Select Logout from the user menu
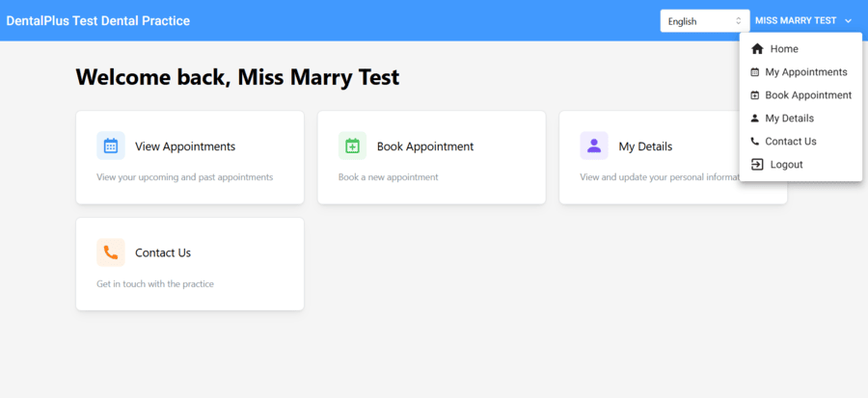 point(786,165)
